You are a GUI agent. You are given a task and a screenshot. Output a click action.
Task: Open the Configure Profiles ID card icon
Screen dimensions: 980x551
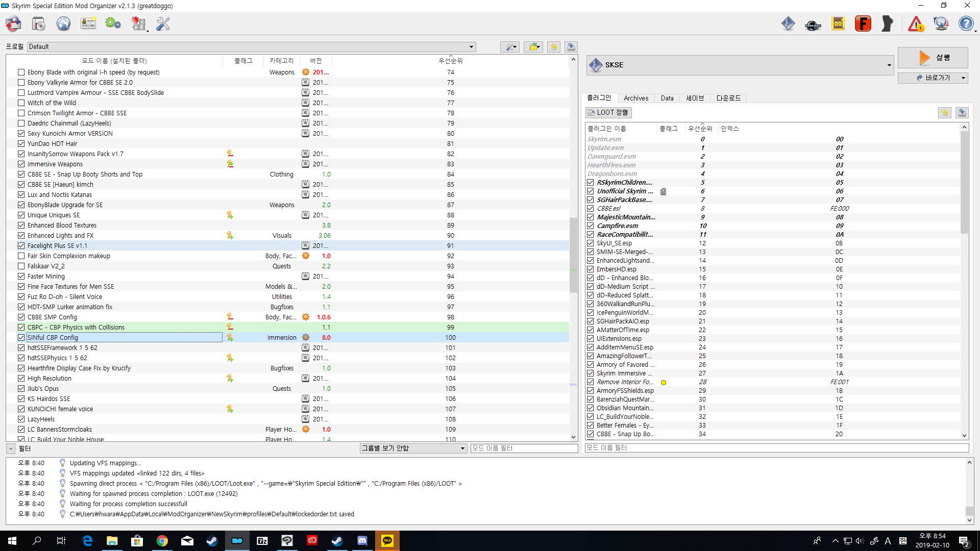coord(88,23)
